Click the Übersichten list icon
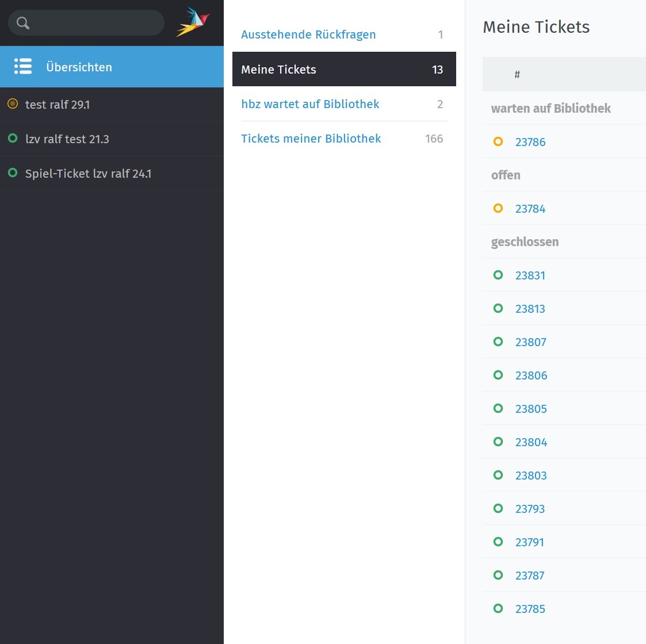The image size is (646, 644). [23, 67]
